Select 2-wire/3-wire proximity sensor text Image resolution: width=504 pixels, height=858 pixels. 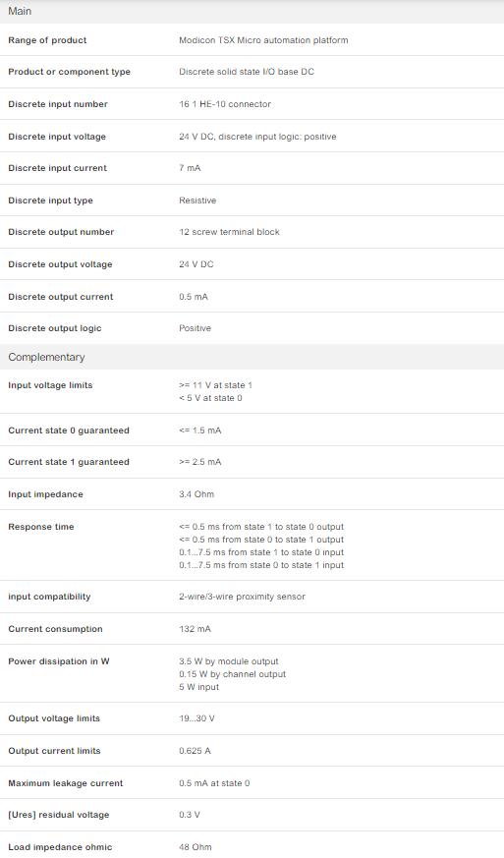point(242,597)
